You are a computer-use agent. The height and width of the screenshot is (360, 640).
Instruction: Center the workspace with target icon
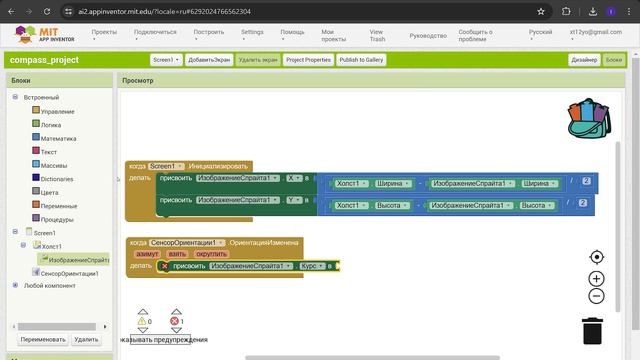(x=596, y=257)
